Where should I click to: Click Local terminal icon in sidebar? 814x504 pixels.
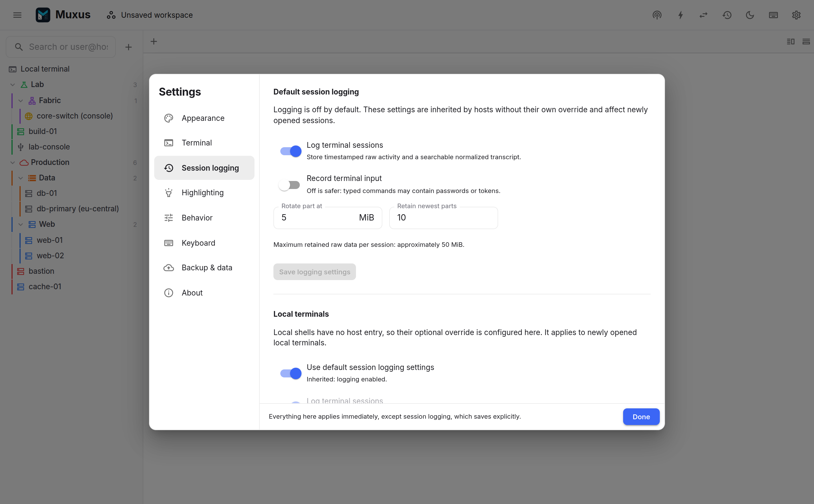click(13, 69)
